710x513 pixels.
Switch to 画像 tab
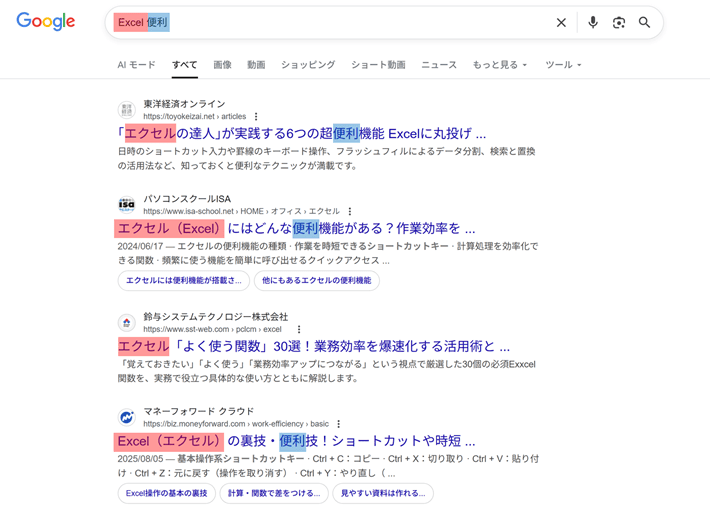[222, 65]
